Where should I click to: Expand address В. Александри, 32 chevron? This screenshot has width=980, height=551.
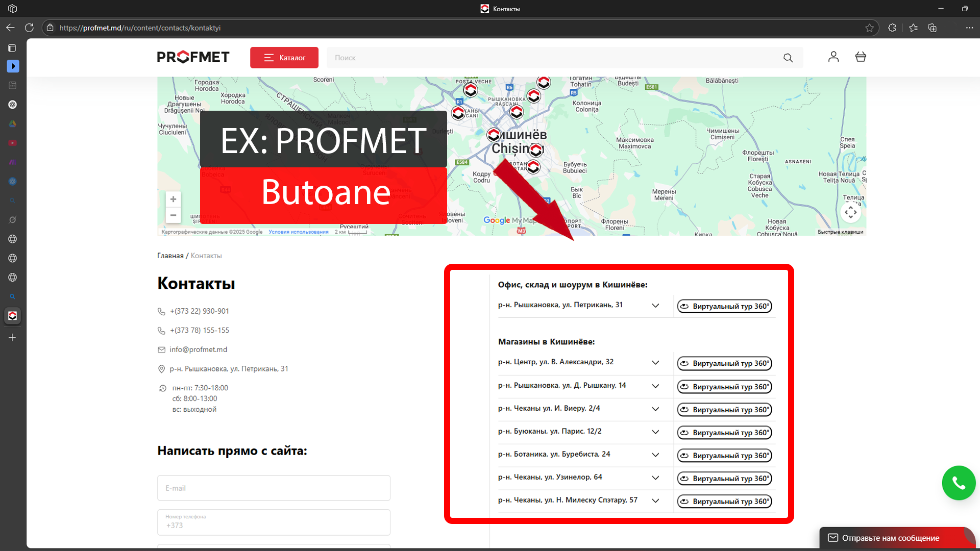point(655,363)
